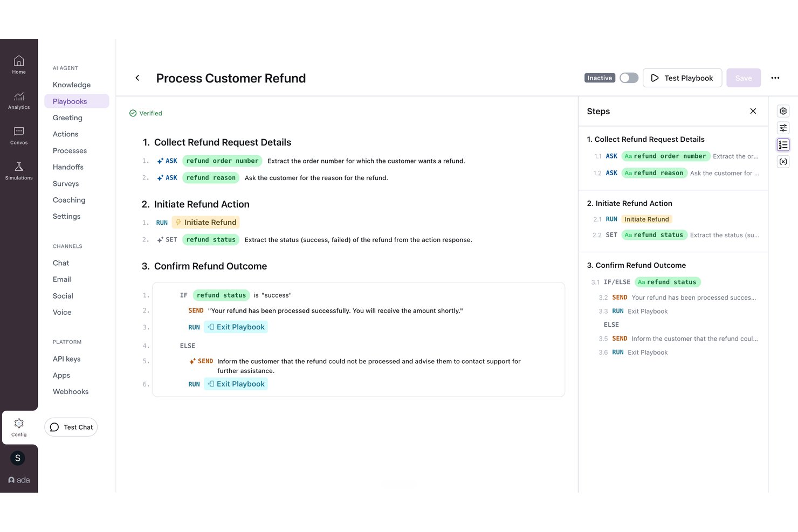Click the Initiate Refund action chip
Screen dimensions: 798x532
point(206,222)
